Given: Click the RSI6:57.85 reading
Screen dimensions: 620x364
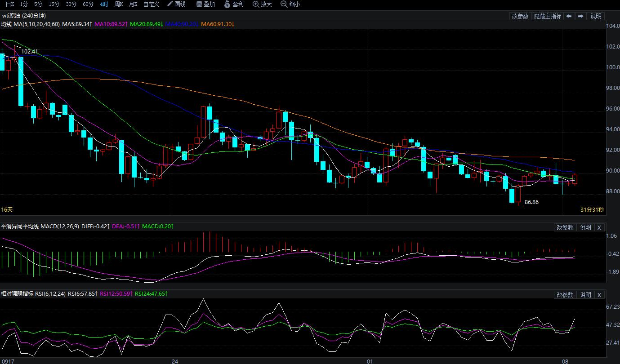Looking at the screenshot, I should pos(83,294).
